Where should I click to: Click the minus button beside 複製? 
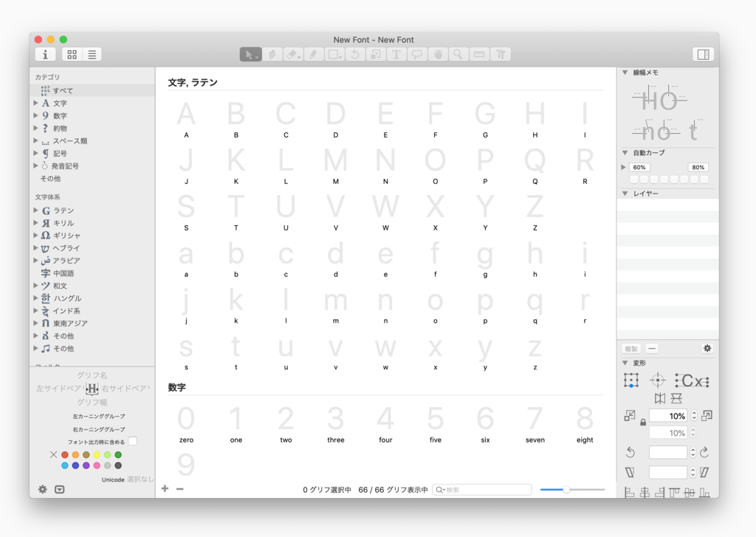pos(652,349)
